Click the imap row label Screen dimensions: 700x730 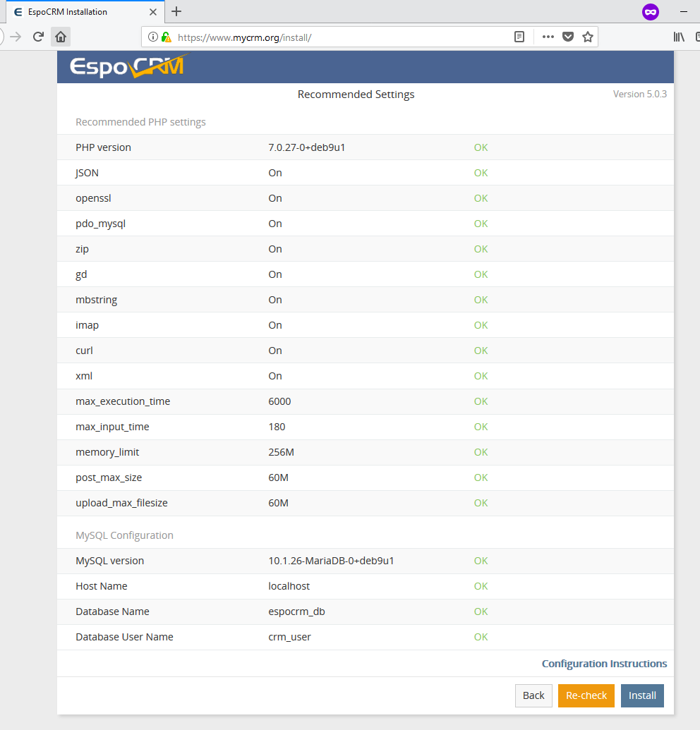pos(87,325)
